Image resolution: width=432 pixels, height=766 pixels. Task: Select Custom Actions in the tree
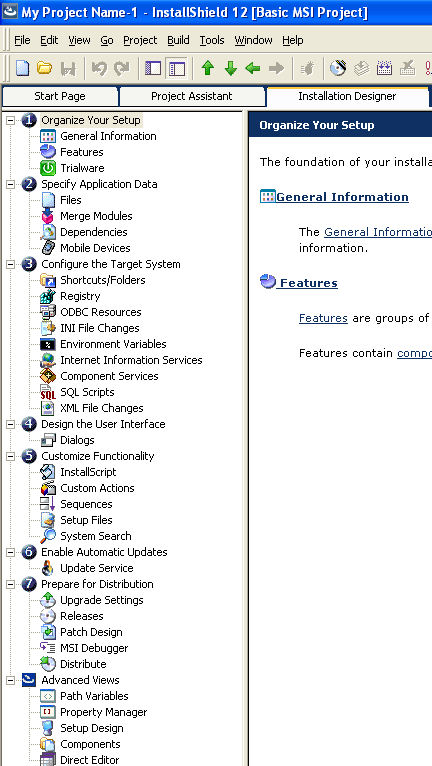tap(97, 488)
